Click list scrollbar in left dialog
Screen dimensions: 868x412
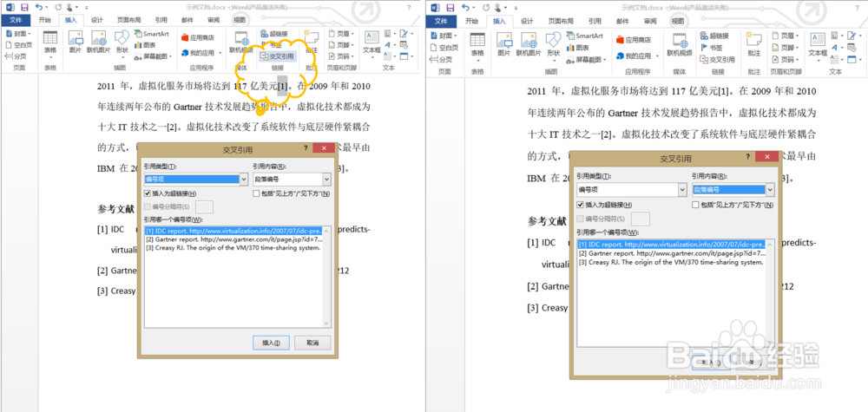click(327, 276)
